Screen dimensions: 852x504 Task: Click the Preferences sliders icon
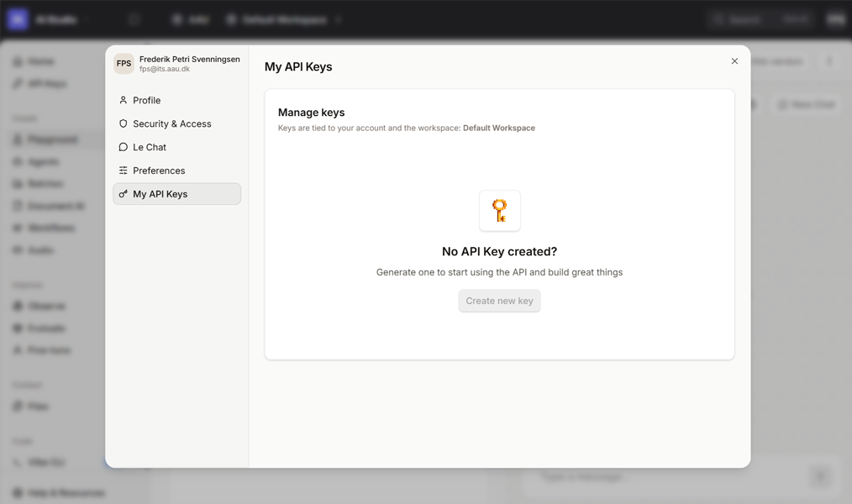124,171
